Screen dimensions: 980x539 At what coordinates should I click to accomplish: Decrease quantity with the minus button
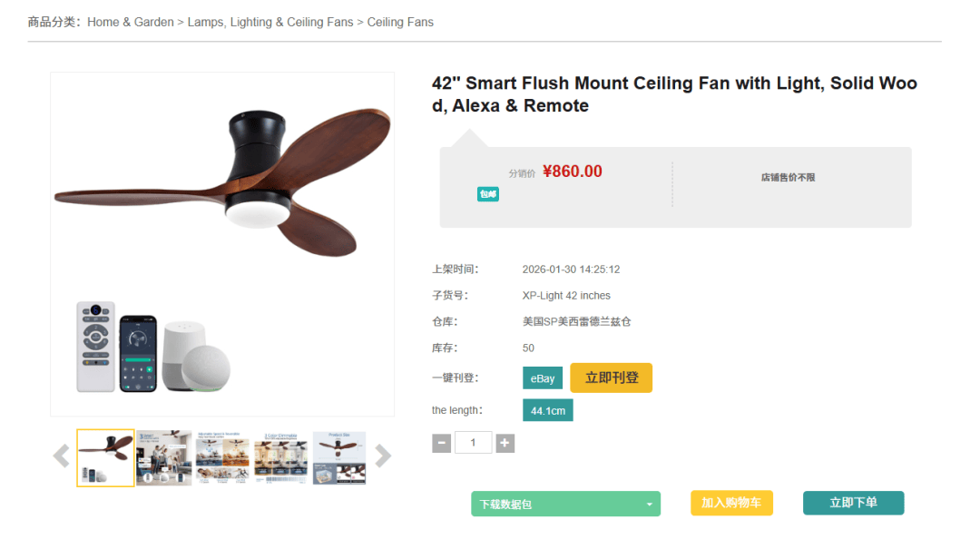441,443
